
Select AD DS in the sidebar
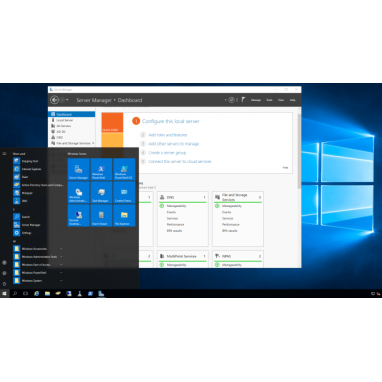pyautogui.click(x=72, y=132)
